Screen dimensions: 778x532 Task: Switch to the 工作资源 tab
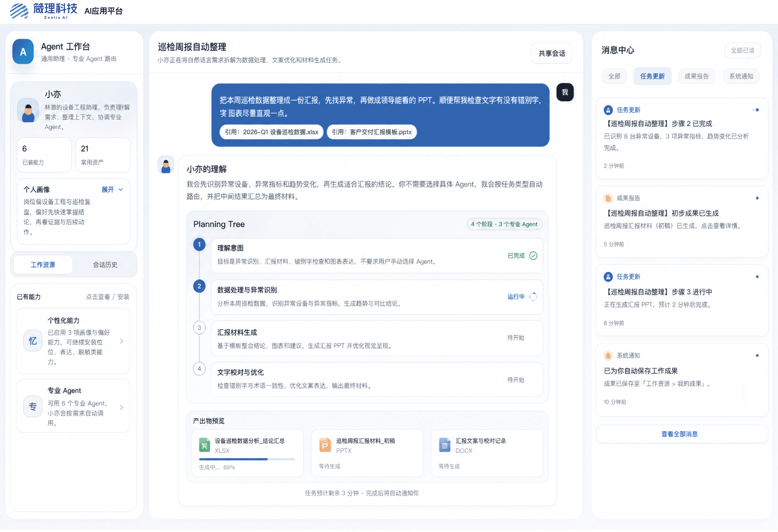[x=43, y=265]
